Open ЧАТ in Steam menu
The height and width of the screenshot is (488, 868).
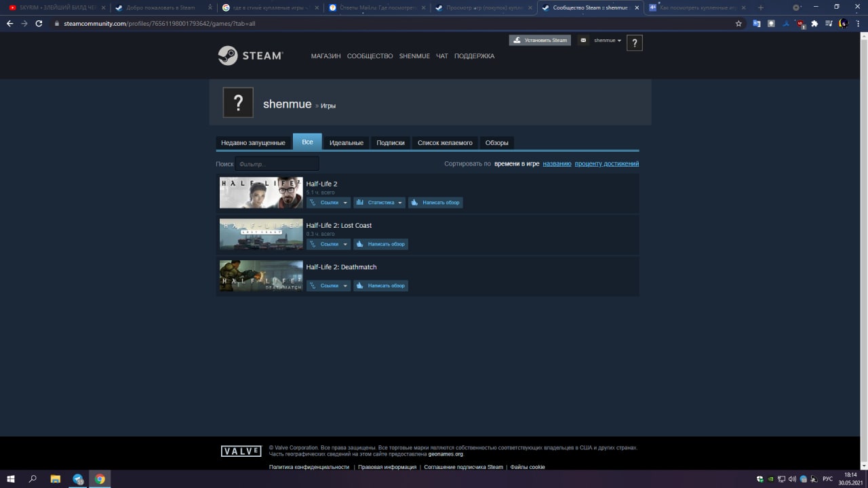pos(442,56)
